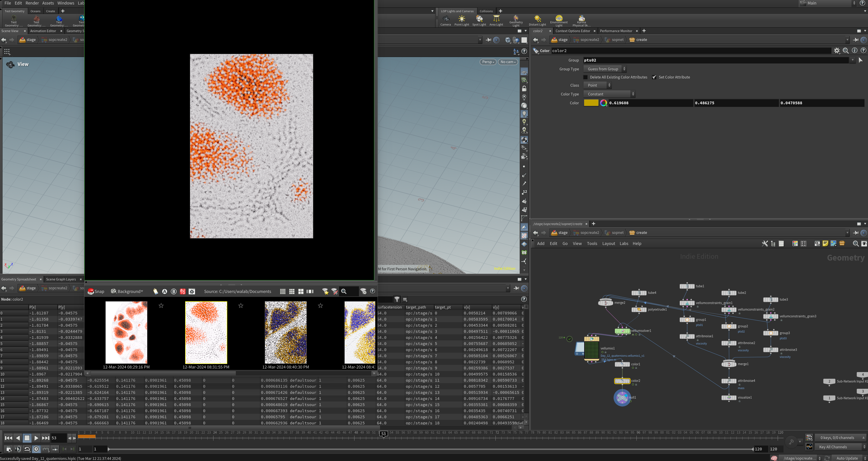
Task: Star the 08:40:30 PM snapshot
Action: click(x=320, y=305)
